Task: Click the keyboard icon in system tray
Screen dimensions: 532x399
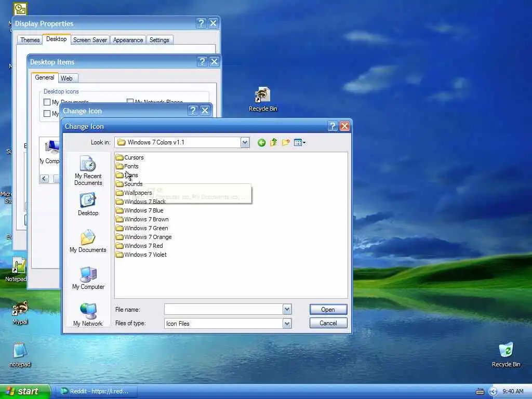Action: pos(480,392)
